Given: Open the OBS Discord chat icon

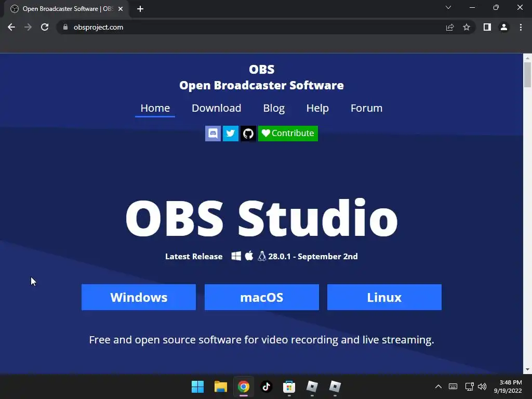Looking at the screenshot, I should click(x=212, y=134).
